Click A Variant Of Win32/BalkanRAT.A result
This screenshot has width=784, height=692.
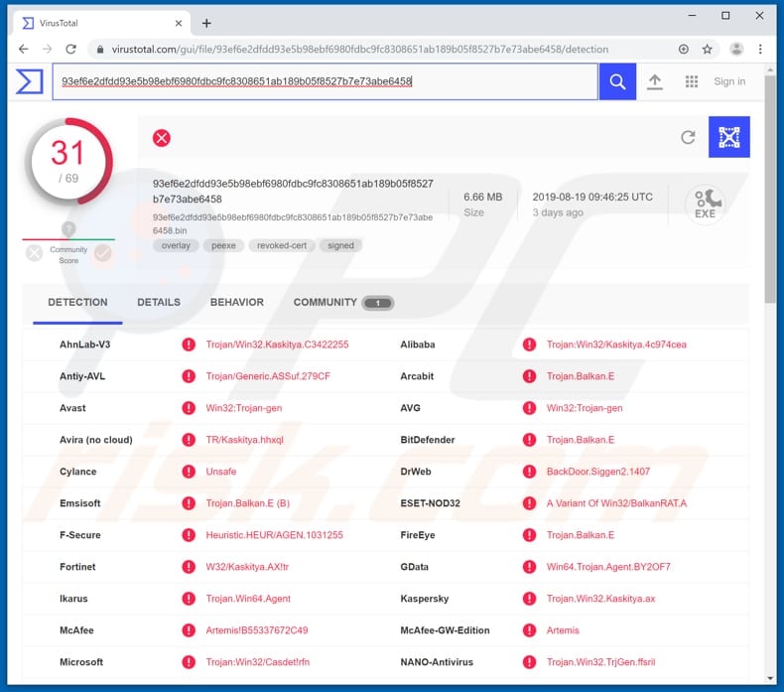(616, 503)
